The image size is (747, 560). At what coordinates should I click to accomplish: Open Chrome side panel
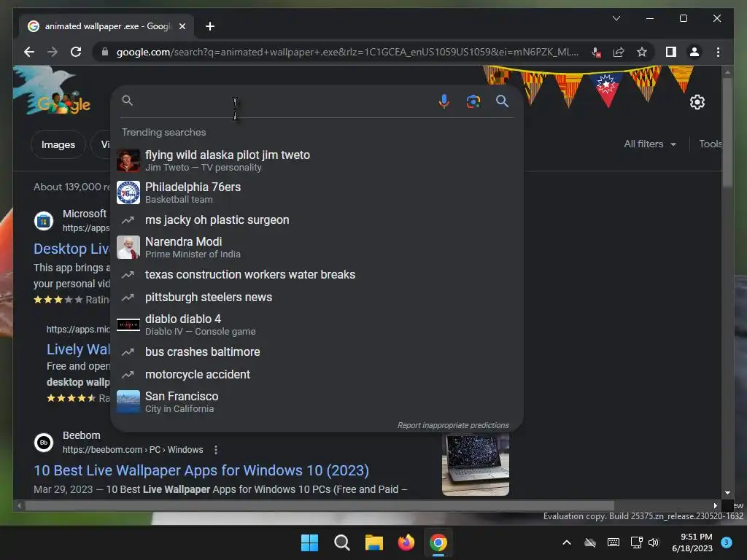pyautogui.click(x=671, y=52)
